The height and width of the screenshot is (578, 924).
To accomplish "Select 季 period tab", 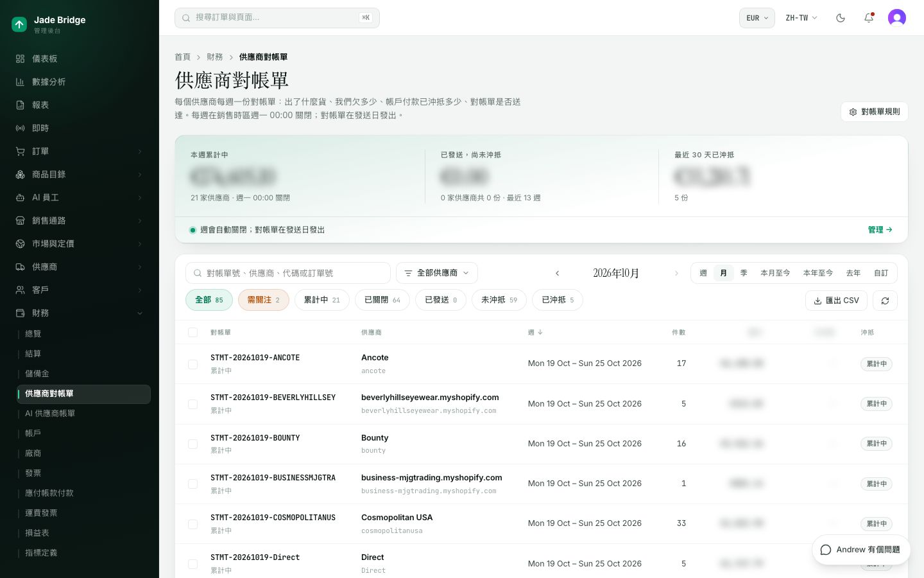I will 744,273.
